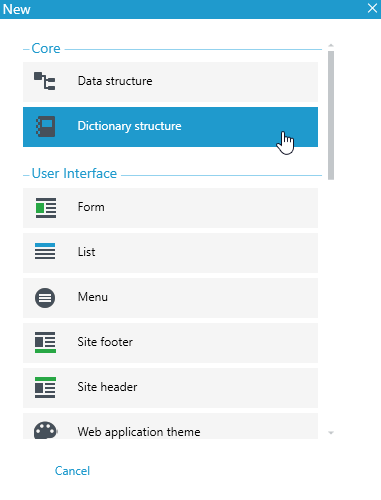Click the List lines icon

pyautogui.click(x=45, y=251)
